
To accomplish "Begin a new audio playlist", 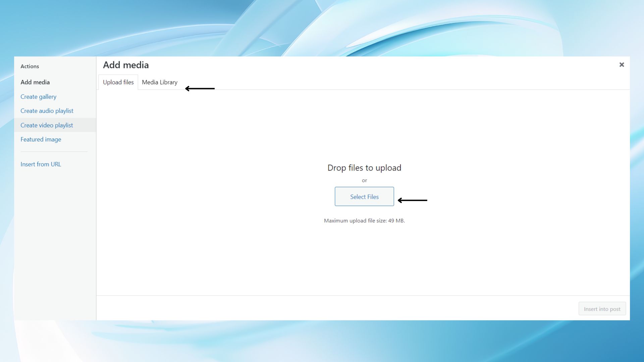I will [x=47, y=111].
